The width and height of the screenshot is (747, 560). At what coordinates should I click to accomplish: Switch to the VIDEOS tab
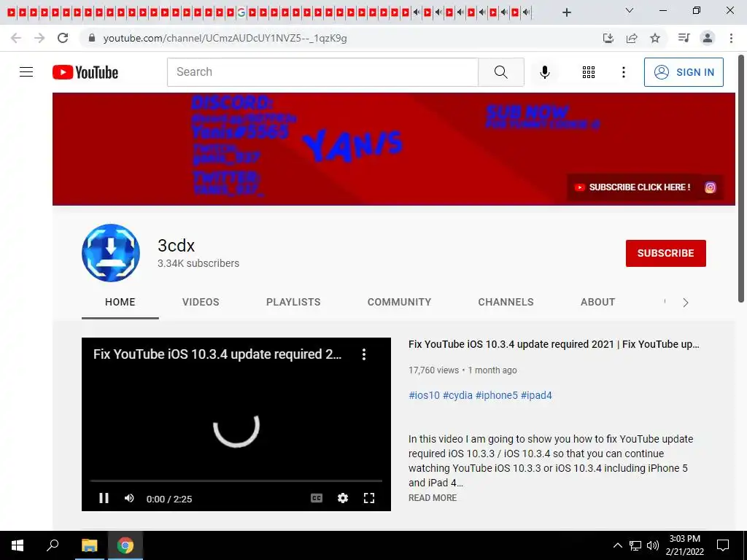coord(201,302)
